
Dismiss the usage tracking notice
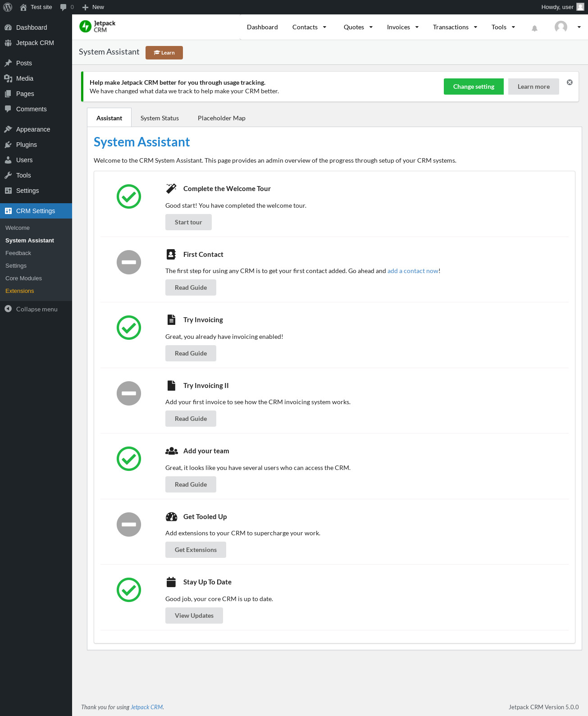pyautogui.click(x=570, y=82)
